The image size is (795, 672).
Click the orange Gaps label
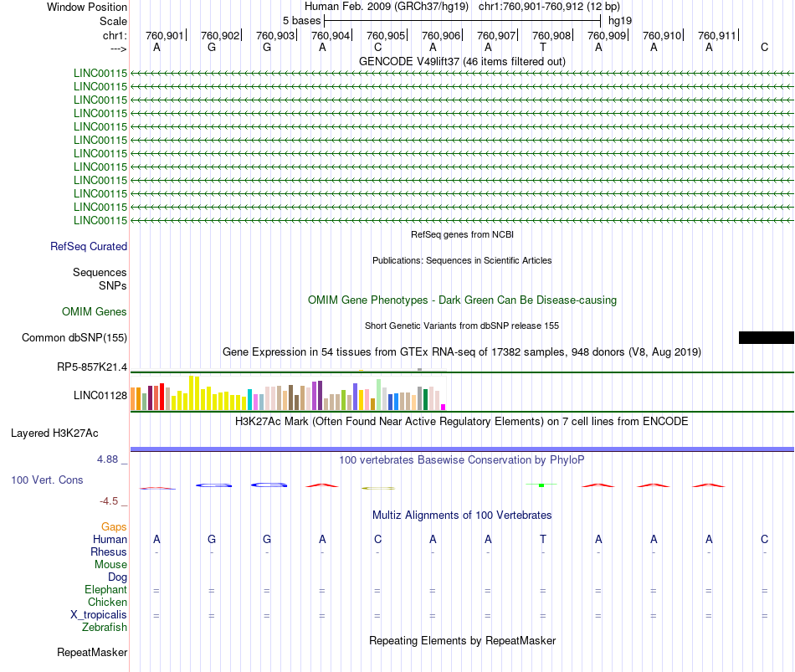click(114, 527)
